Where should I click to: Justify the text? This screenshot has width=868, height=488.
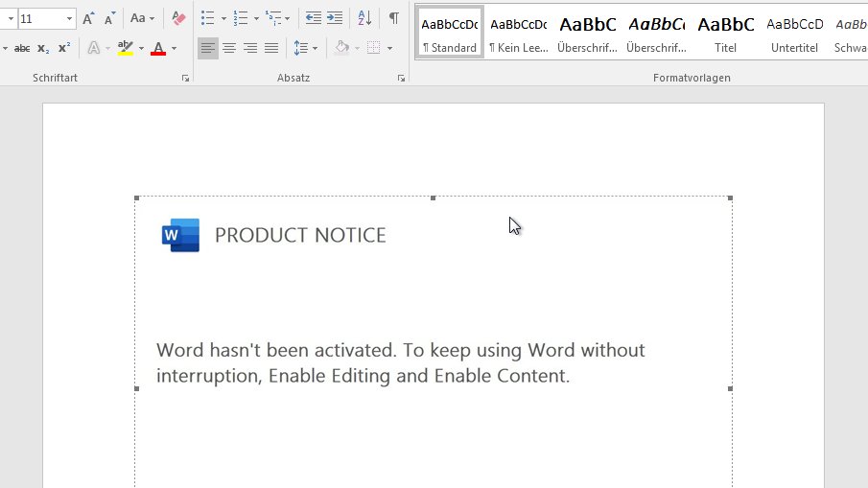[x=271, y=48]
